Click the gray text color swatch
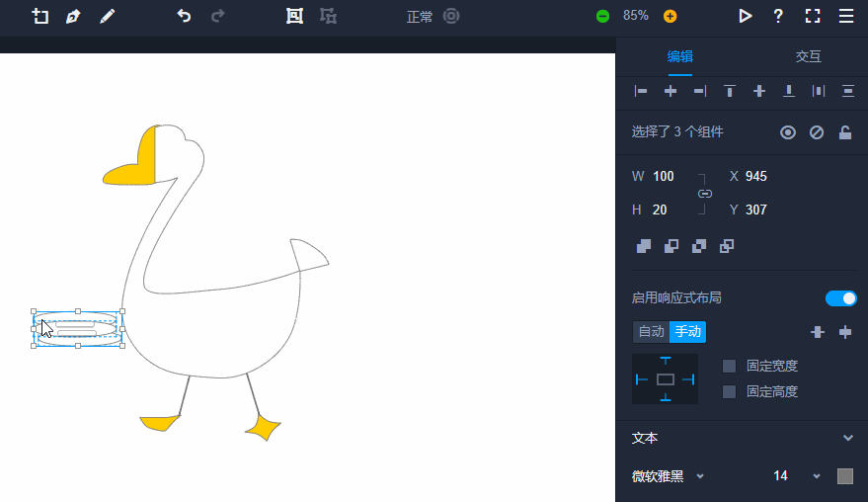 click(x=845, y=476)
